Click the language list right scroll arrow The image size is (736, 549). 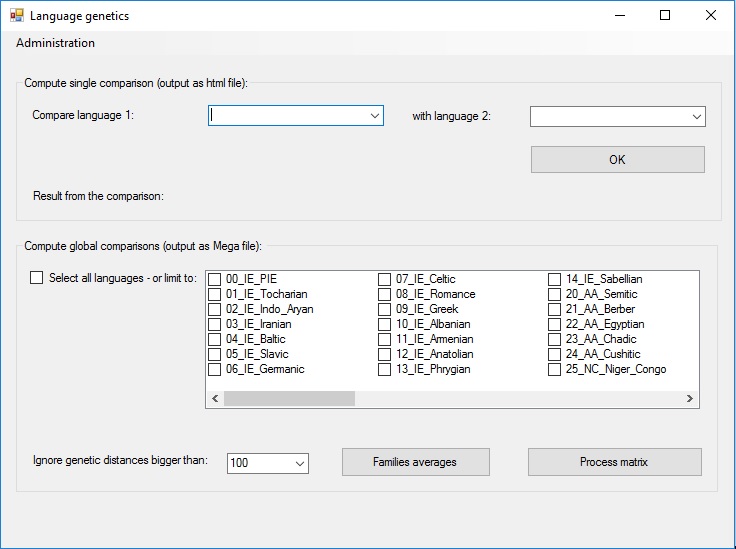coord(690,398)
